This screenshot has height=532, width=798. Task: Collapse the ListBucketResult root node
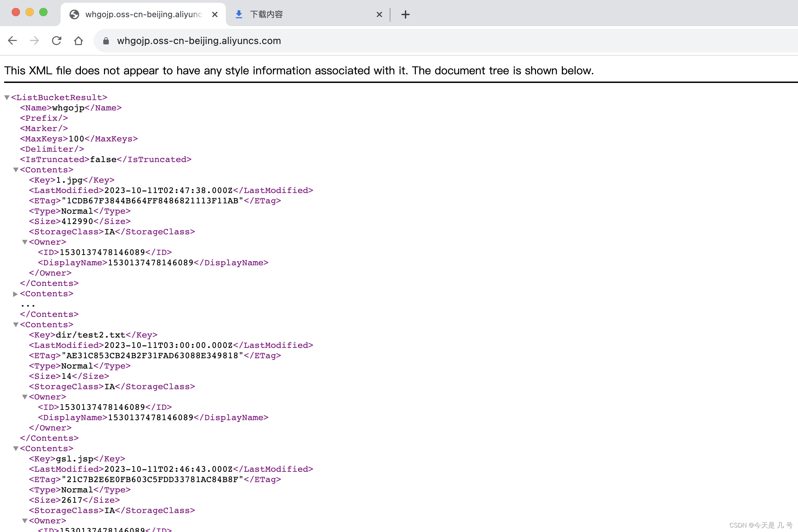pos(7,98)
